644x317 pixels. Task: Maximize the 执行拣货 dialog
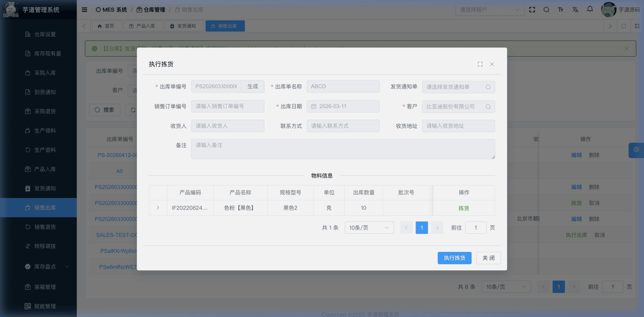(480, 64)
